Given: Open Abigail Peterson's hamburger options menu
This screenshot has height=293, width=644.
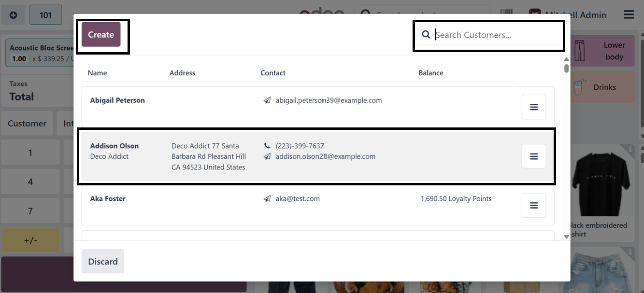Looking at the screenshot, I should [x=534, y=107].
